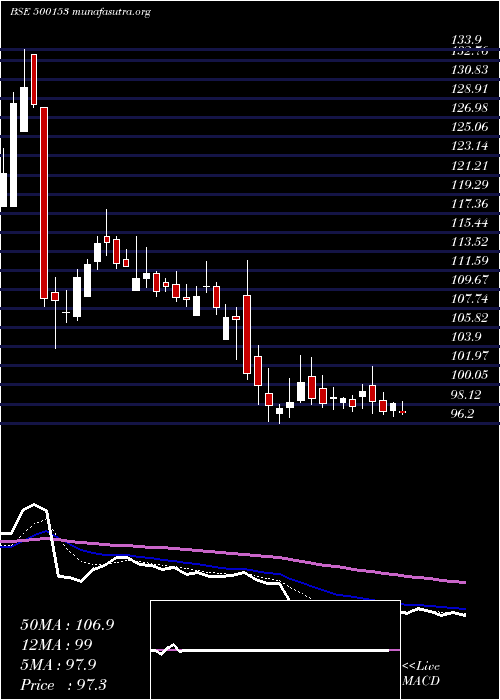Viewport: 500px width, 700px height.
Task: Click the '50MA : 106.9' reading
Action: pyautogui.click(x=67, y=625)
